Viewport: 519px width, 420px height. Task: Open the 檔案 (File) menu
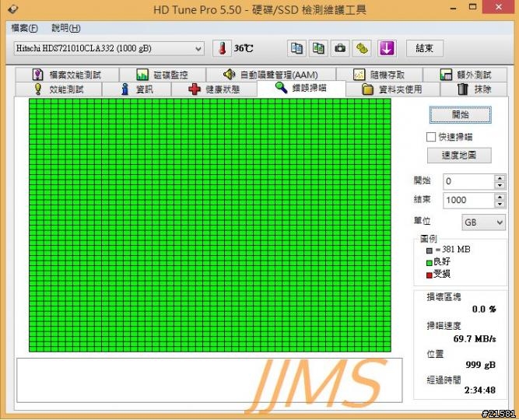pyautogui.click(x=24, y=28)
